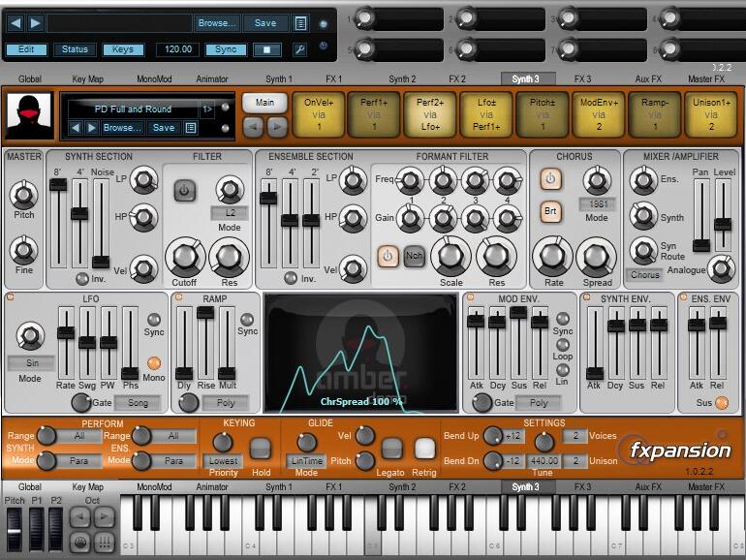Click the wrench settings icon in top bar
This screenshot has width=746, height=560.
[x=299, y=49]
